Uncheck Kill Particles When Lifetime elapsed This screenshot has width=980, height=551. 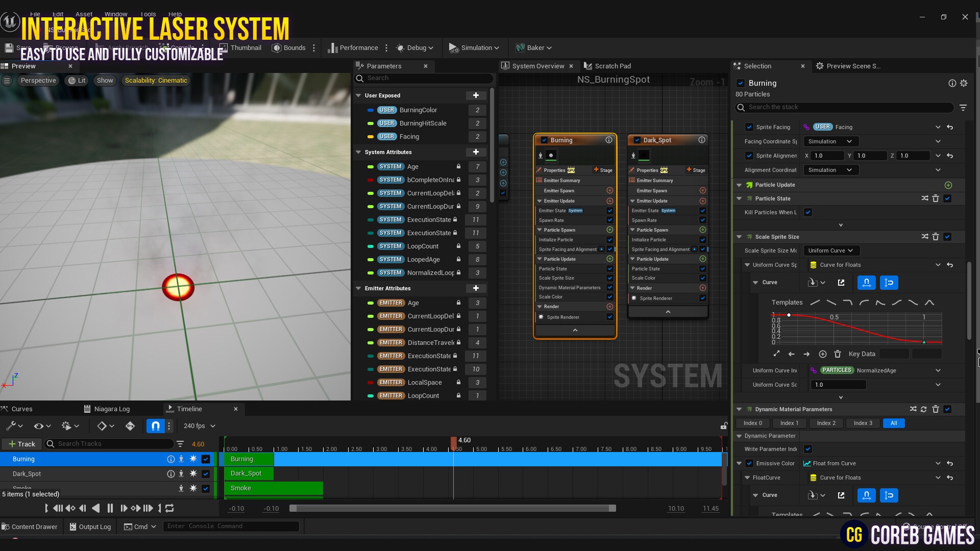pos(808,212)
